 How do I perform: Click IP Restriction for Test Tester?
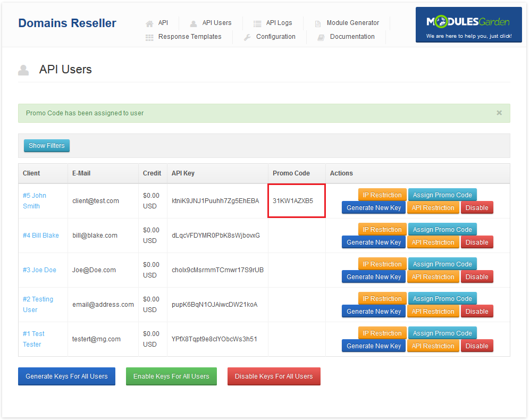point(382,333)
